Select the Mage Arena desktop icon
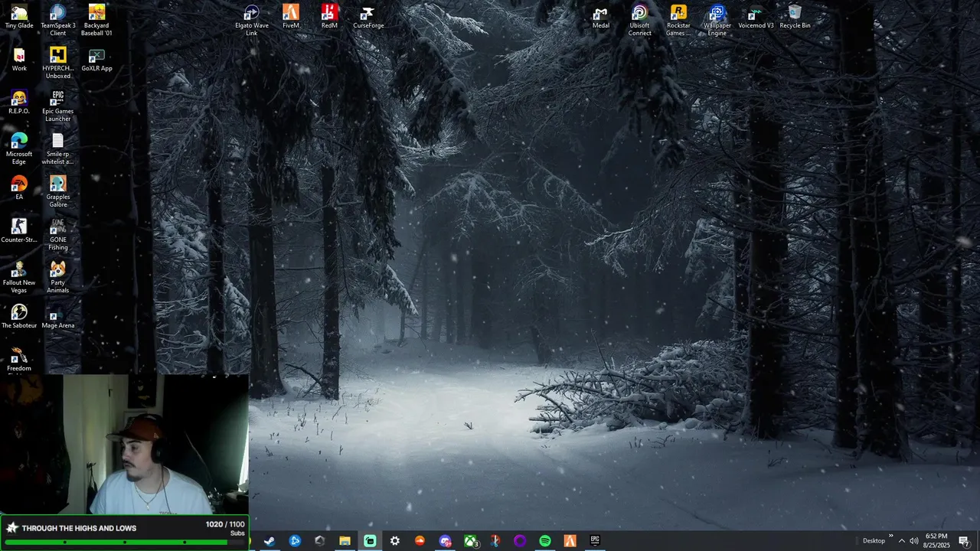 pos(58,317)
